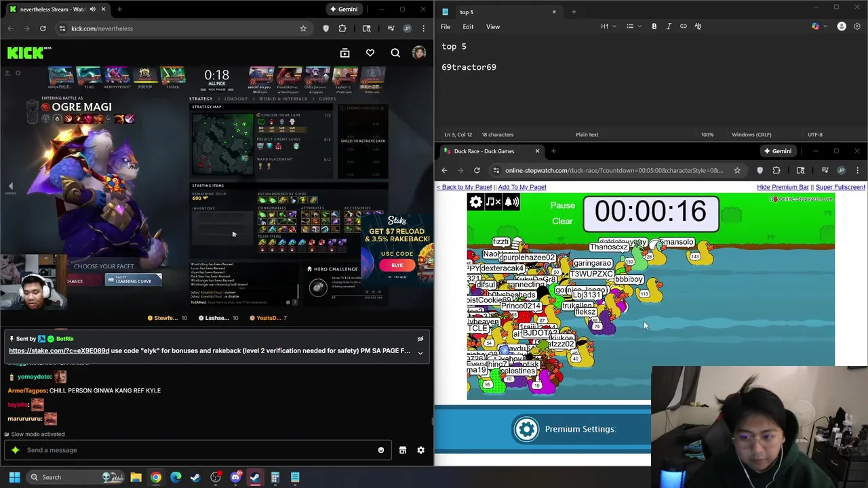Add a new Notepad tab
The image size is (868, 488).
click(x=574, y=12)
